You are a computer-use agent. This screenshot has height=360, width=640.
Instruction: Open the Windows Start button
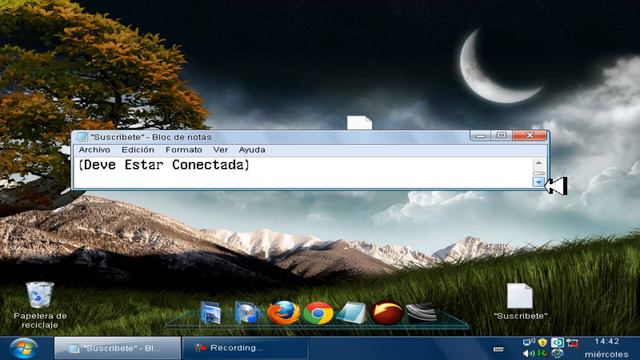click(x=23, y=349)
